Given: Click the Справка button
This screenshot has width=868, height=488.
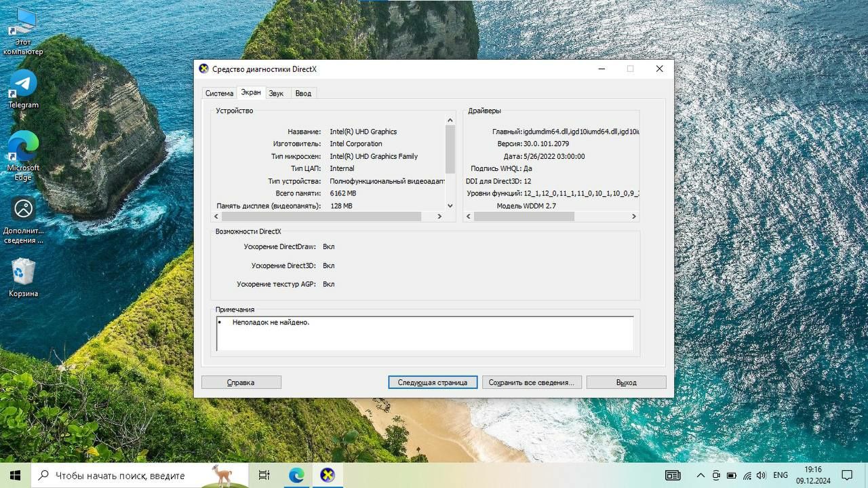Looking at the screenshot, I should (x=241, y=382).
